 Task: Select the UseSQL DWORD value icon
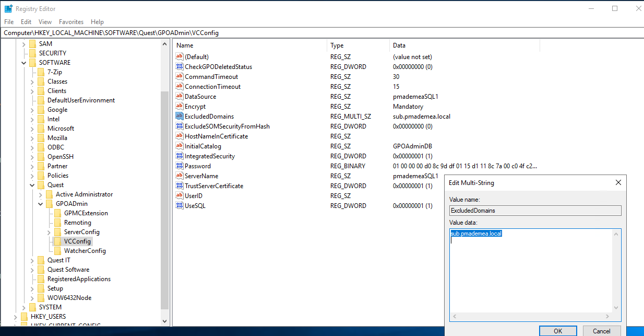click(x=180, y=206)
